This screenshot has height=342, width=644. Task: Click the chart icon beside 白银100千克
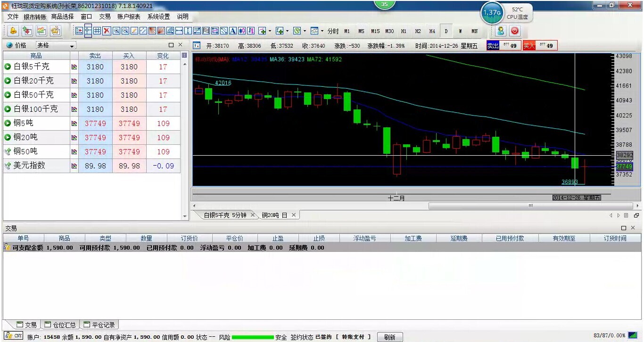(74, 109)
